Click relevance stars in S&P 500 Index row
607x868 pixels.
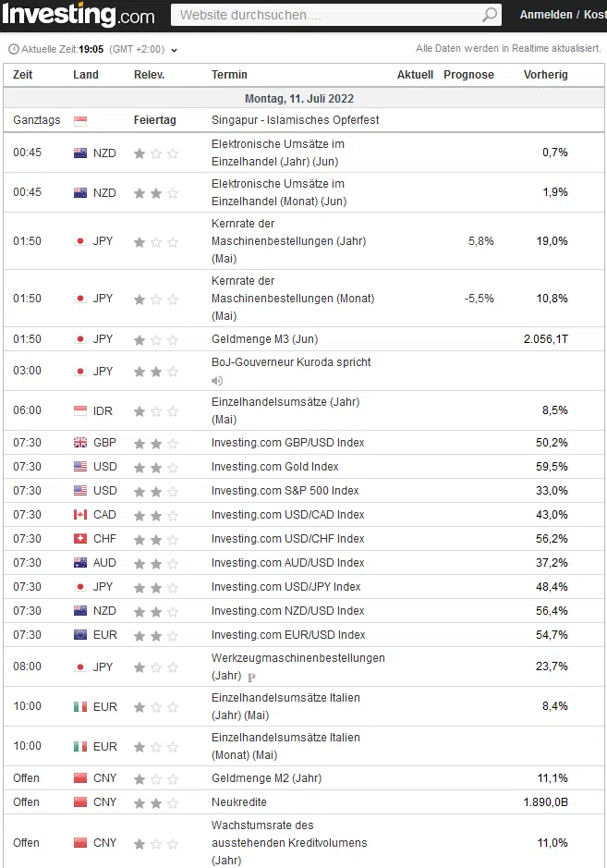(156, 492)
